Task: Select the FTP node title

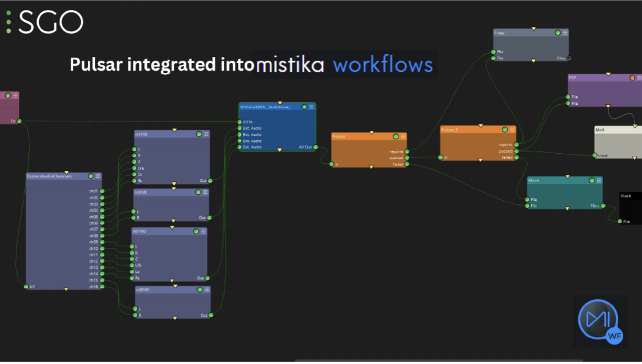Action: (x=572, y=78)
